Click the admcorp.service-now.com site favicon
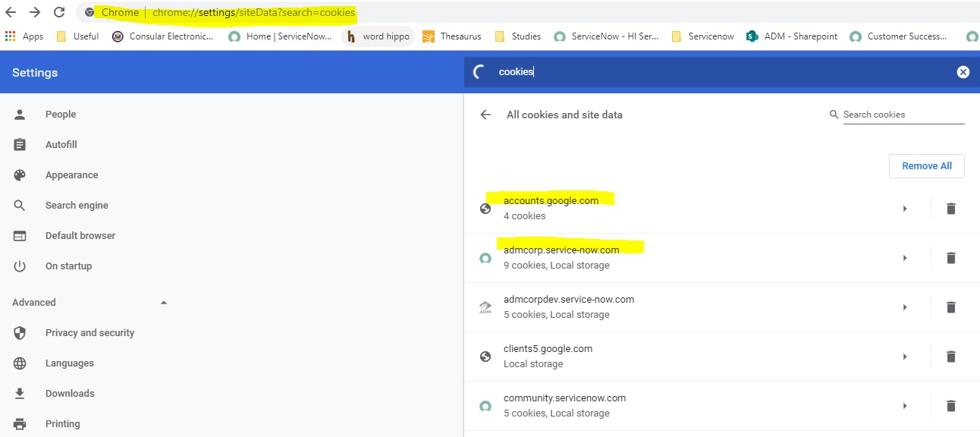980x437 pixels. click(485, 257)
